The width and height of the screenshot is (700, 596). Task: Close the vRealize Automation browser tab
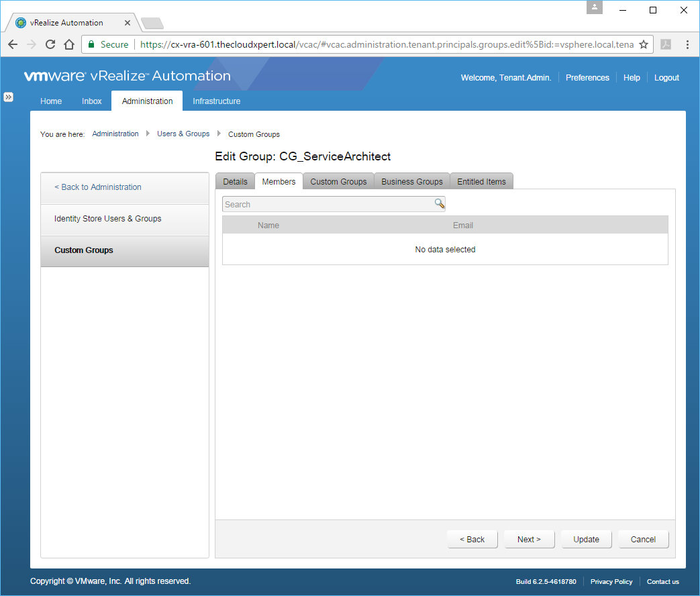point(128,23)
